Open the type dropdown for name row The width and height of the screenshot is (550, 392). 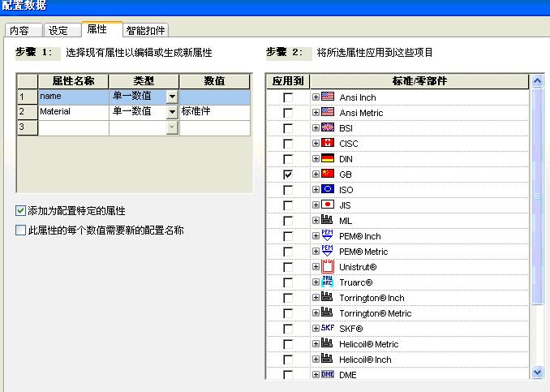tap(172, 97)
